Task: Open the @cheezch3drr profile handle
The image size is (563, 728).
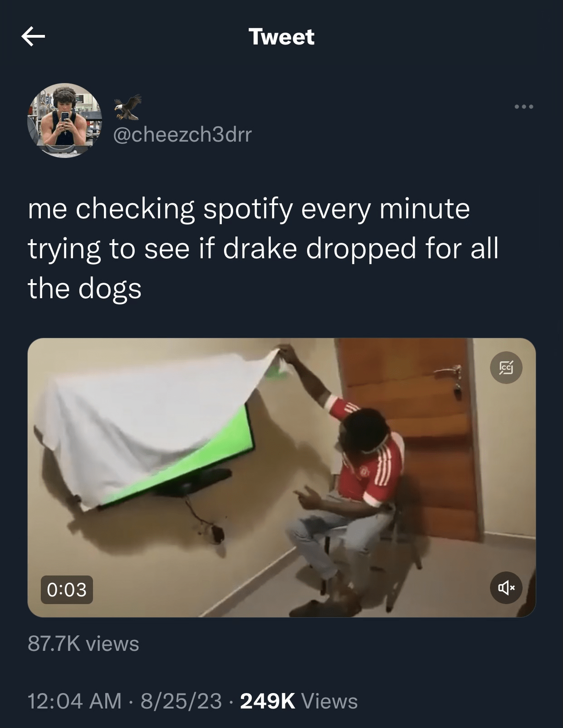Action: (x=182, y=135)
